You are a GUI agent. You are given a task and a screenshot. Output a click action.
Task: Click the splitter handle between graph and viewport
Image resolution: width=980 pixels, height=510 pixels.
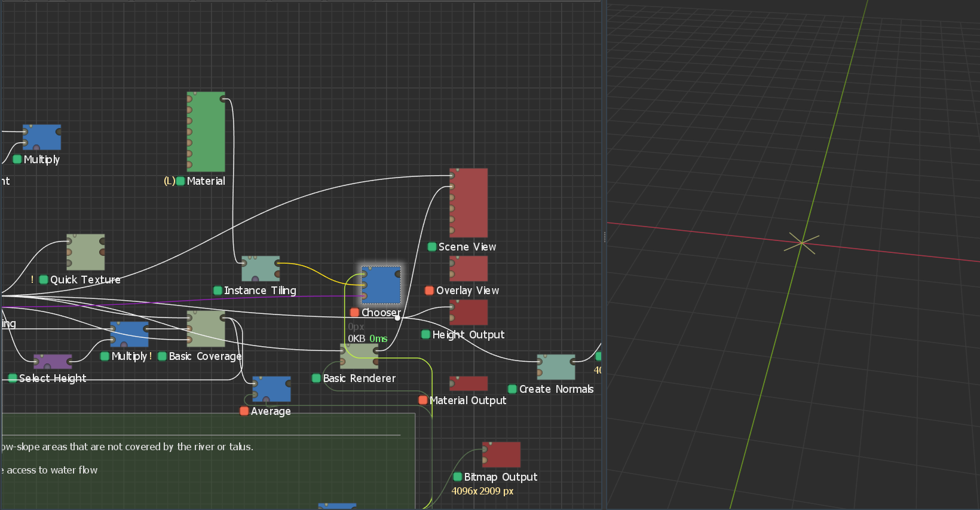(x=605, y=237)
